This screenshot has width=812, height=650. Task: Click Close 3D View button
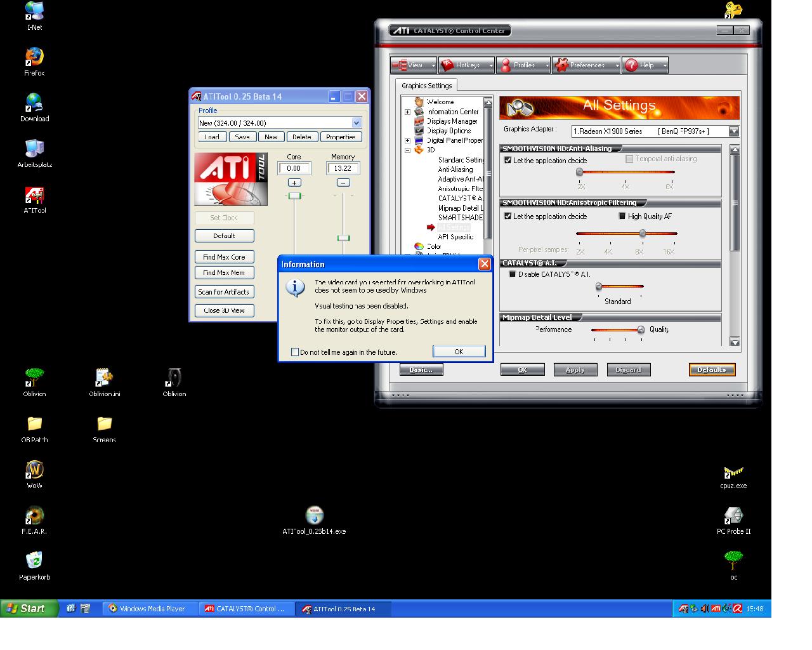pos(224,310)
